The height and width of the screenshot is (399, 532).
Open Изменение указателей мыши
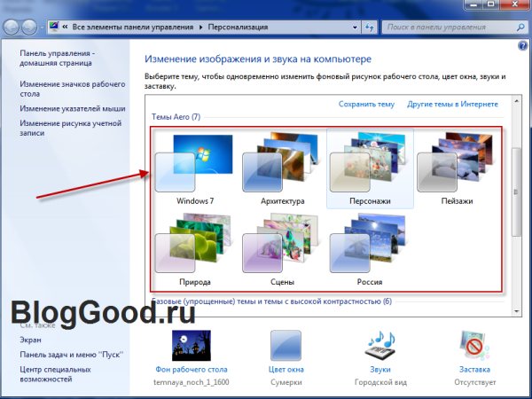click(73, 108)
